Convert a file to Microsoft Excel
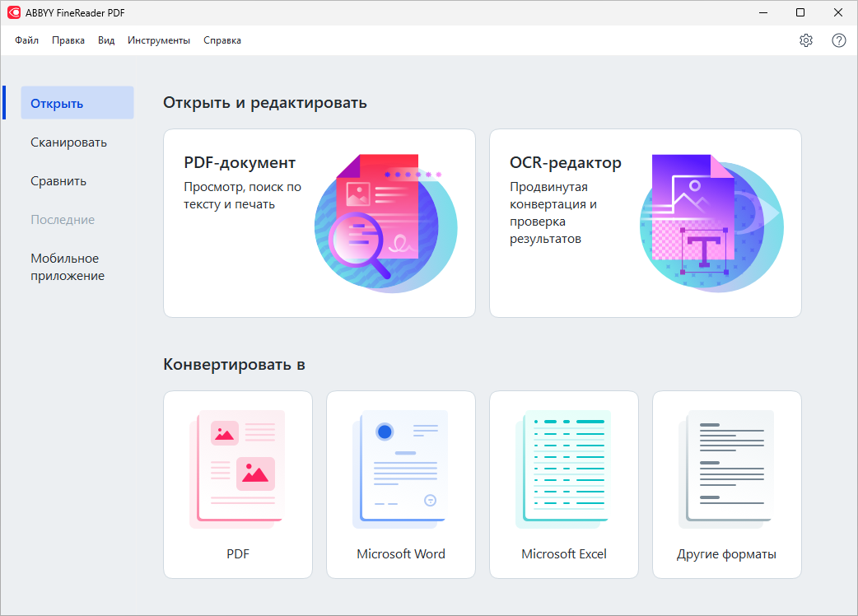The image size is (858, 616). tap(564, 484)
